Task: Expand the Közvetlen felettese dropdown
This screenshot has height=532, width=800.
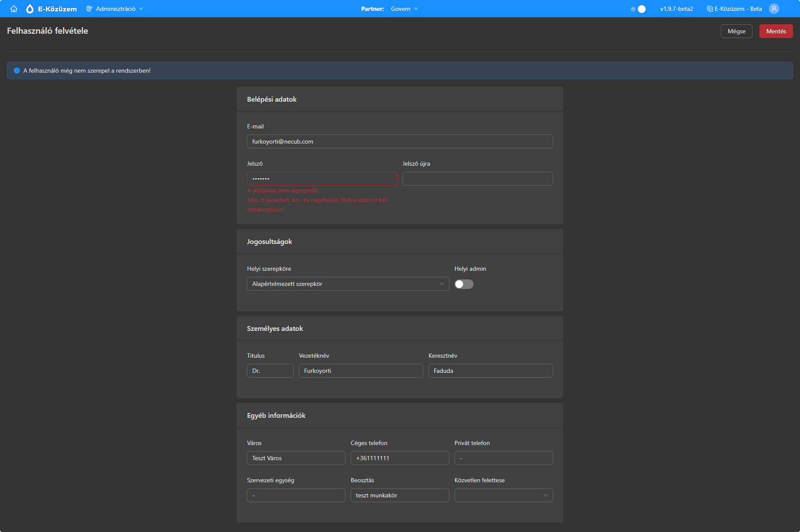Action: point(503,495)
